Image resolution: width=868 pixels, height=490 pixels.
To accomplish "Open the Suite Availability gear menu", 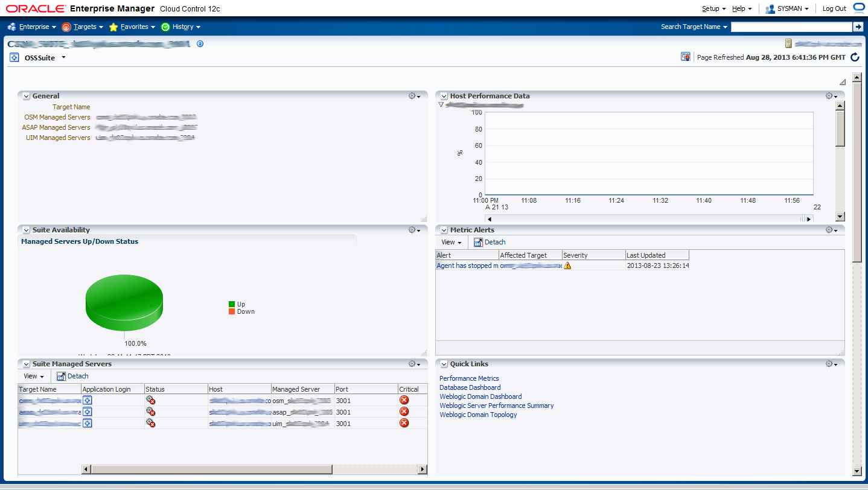I will pyautogui.click(x=415, y=230).
